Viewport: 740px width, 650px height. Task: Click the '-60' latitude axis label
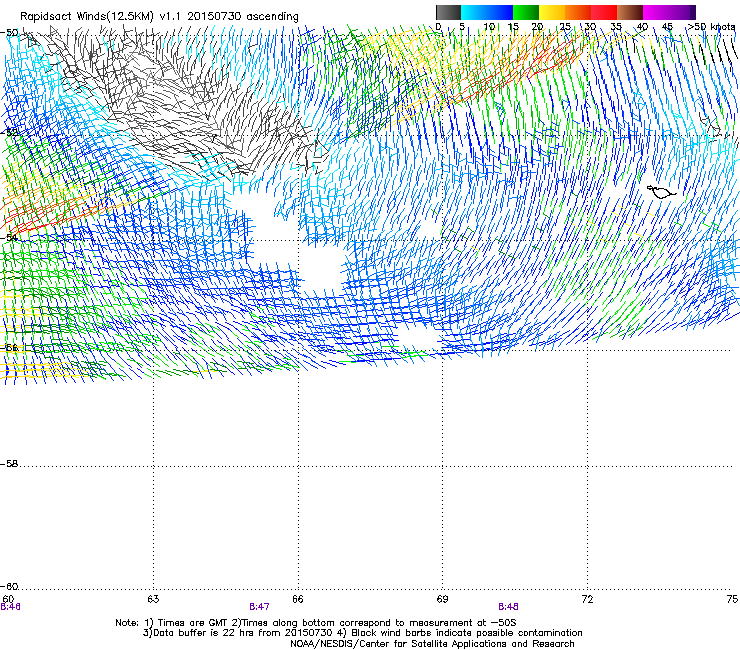(x=9, y=586)
